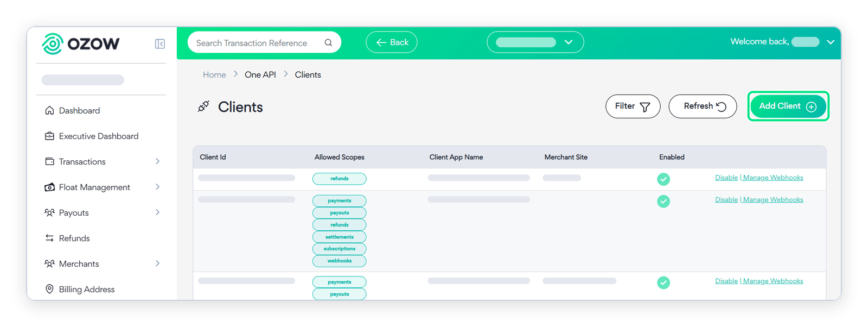The image size is (868, 327).
Task: Click the Back button
Action: (392, 42)
